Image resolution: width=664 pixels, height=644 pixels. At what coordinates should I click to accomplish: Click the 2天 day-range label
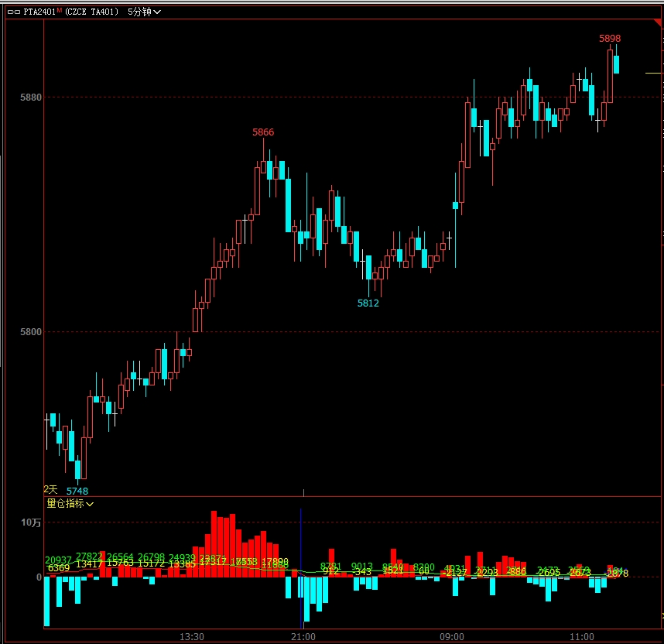(51, 489)
